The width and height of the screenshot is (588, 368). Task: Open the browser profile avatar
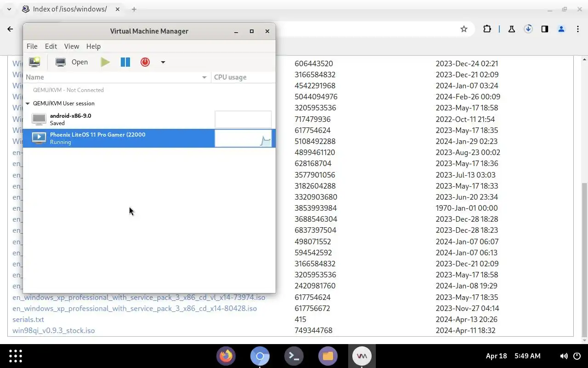tap(561, 29)
